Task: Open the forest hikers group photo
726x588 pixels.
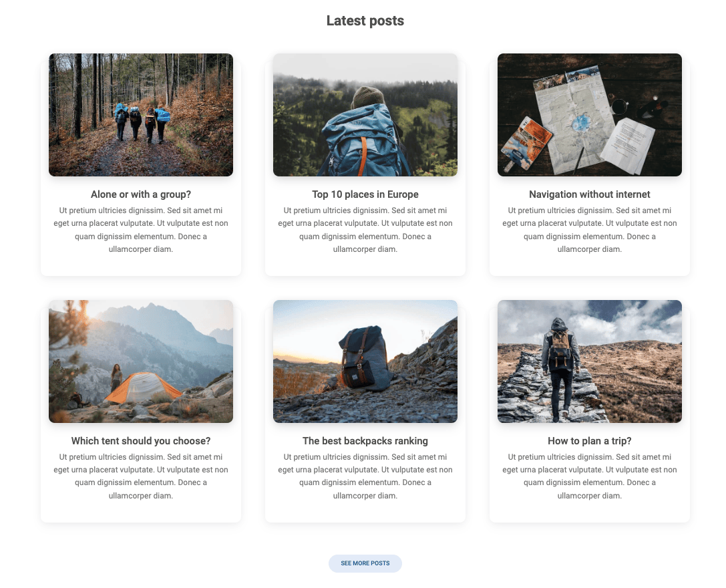Action: pyautogui.click(x=141, y=115)
